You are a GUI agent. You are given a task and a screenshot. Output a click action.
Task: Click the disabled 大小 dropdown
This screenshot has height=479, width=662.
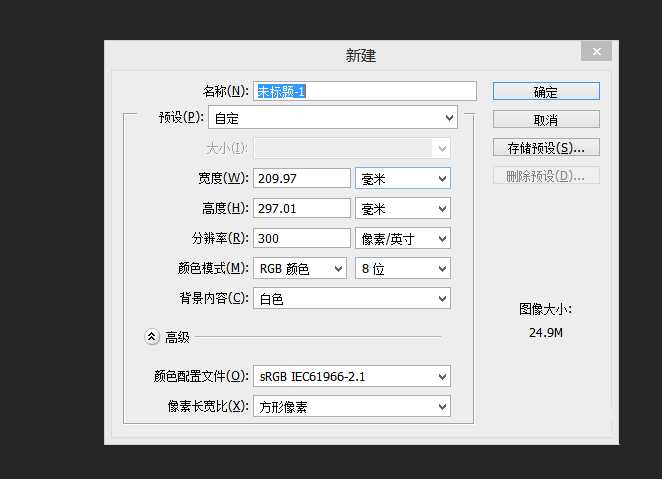coord(352,148)
